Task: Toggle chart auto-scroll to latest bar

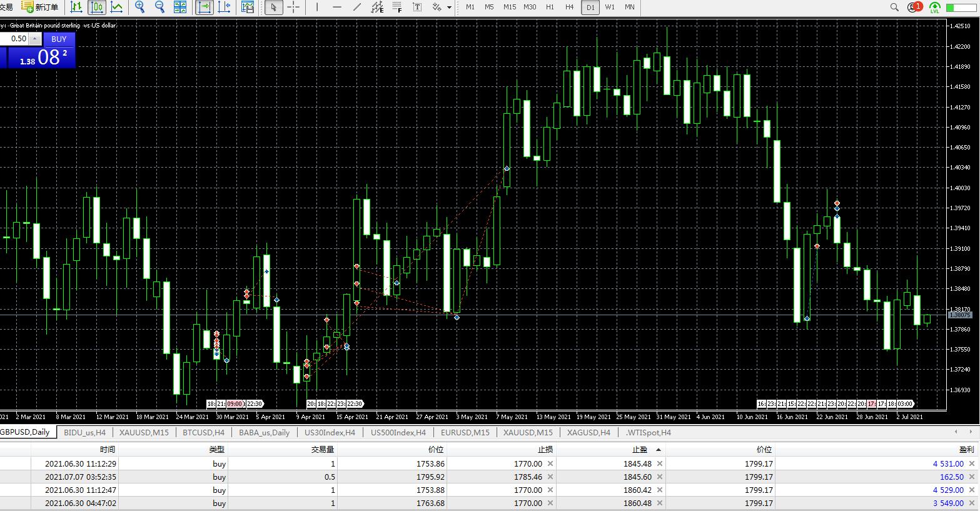Action: click(x=205, y=7)
